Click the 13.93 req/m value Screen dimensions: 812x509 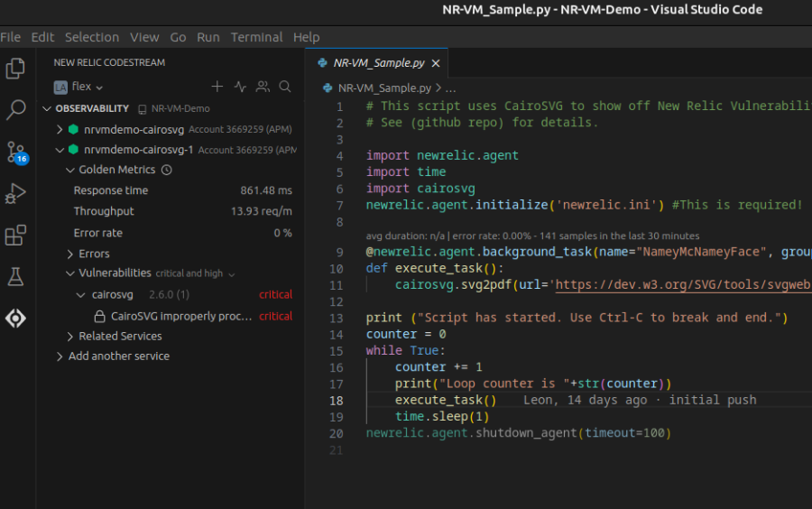pyautogui.click(x=261, y=211)
